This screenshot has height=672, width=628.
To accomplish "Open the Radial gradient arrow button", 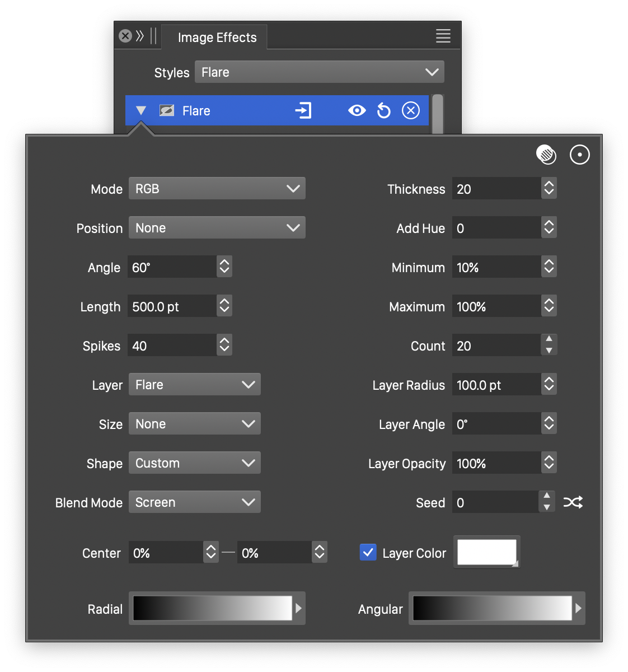I will click(299, 608).
